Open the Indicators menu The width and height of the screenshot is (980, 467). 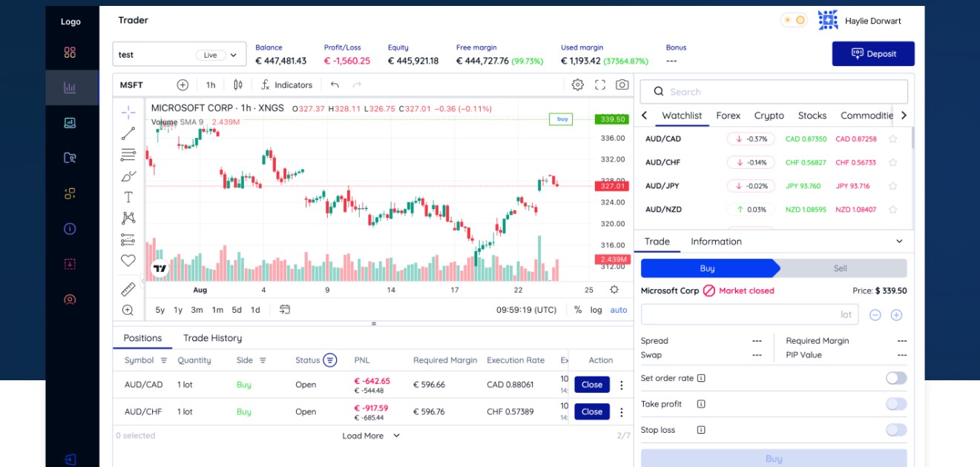287,85
